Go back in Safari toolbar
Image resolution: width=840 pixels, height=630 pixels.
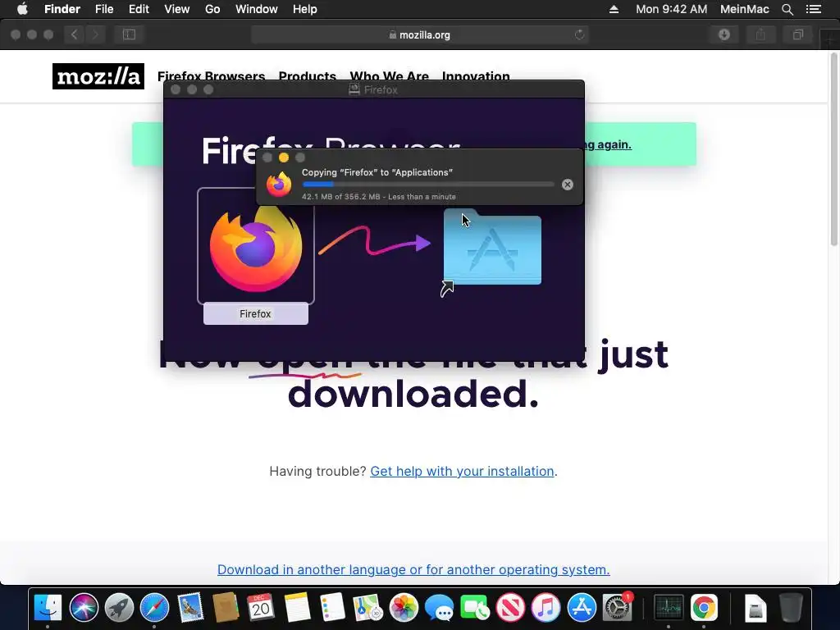74,34
